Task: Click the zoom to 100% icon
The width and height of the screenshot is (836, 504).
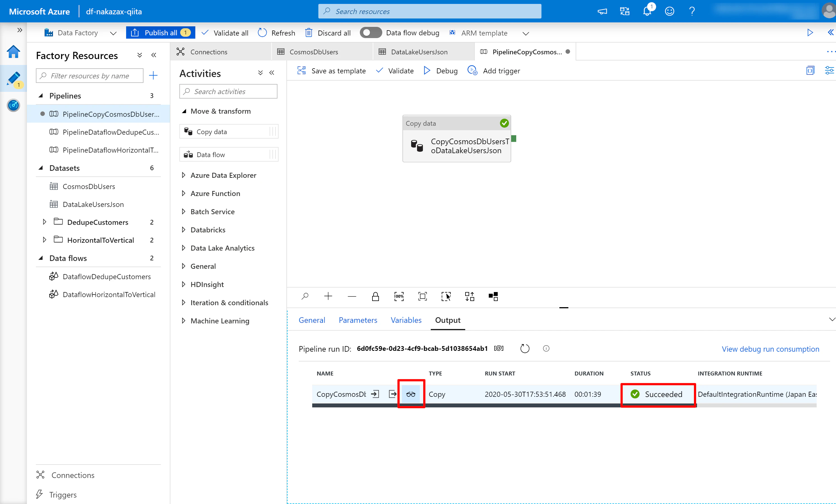Action: click(399, 297)
